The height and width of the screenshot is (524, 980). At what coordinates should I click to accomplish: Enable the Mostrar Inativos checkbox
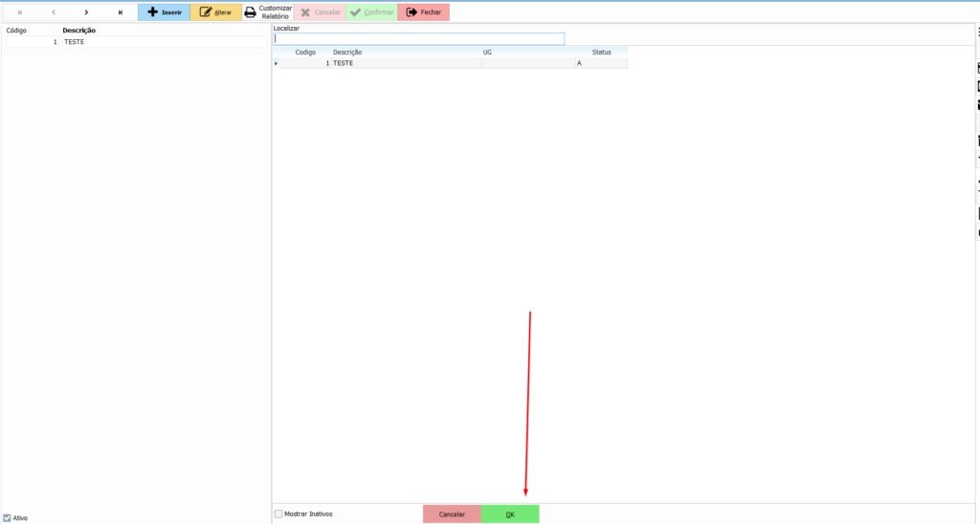278,513
